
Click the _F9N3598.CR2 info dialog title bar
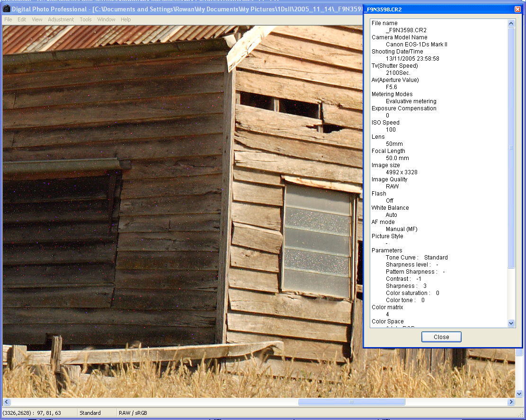click(436, 9)
